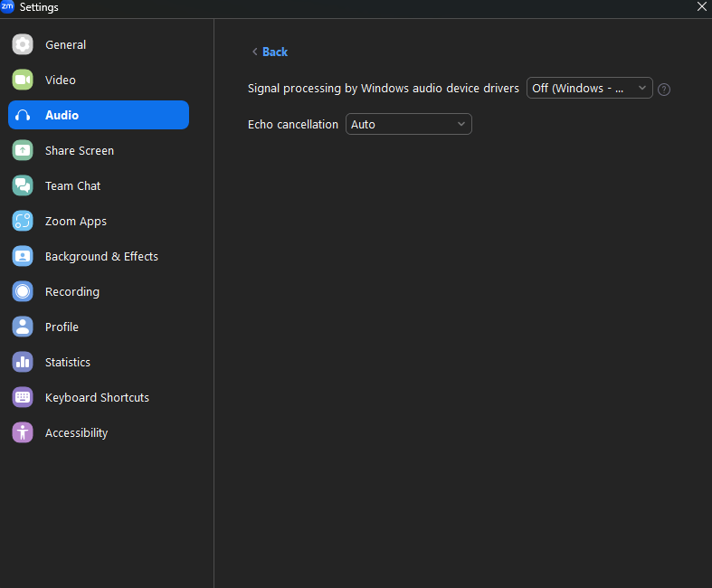
Task: Click the green Video camera icon
Action: pyautogui.click(x=23, y=80)
